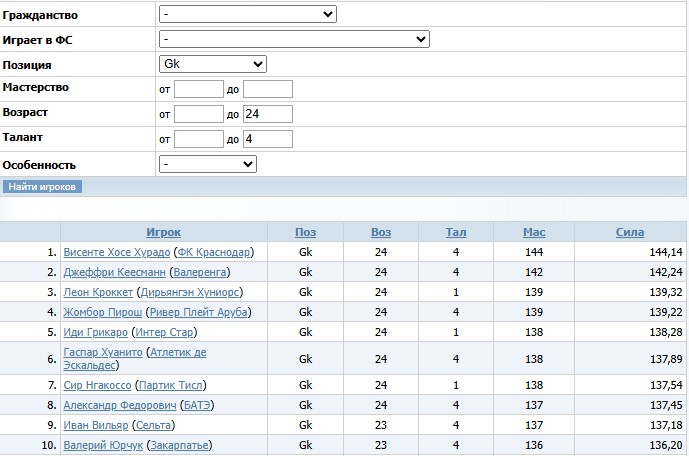Sort table by Тал column header
The height and width of the screenshot is (456, 689).
[455, 232]
